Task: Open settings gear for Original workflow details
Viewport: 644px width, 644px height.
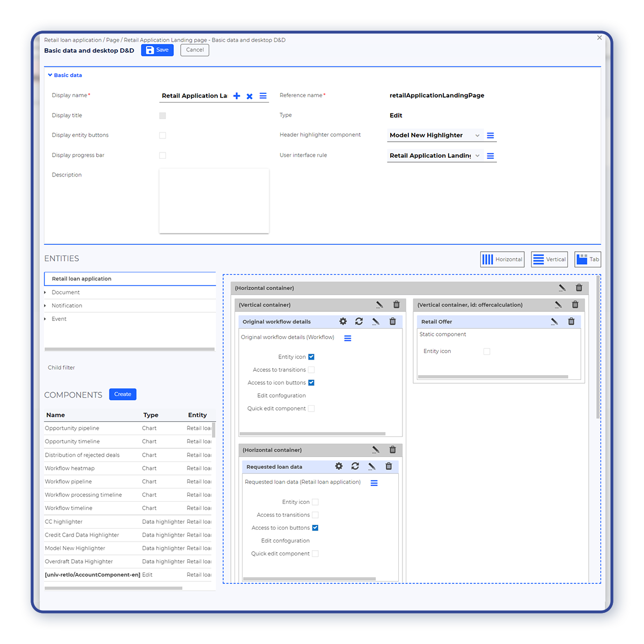Action: click(343, 321)
